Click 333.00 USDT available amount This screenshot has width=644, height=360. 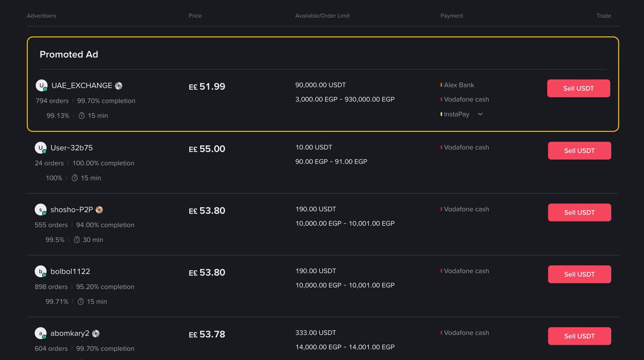(x=316, y=333)
